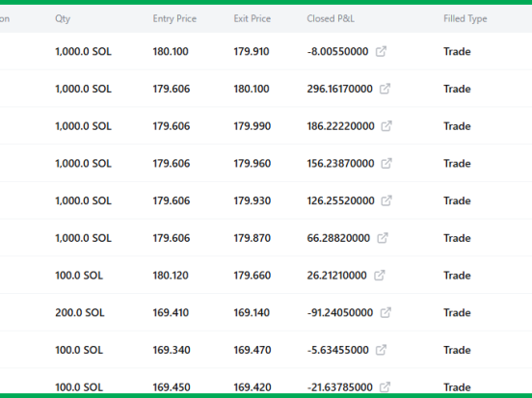Click exit price 179.990
Image resolution: width=532 pixels, height=398 pixels.
(253, 126)
